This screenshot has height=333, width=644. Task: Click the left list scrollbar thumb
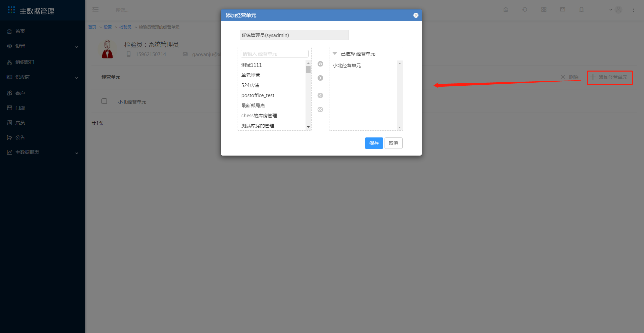308,70
